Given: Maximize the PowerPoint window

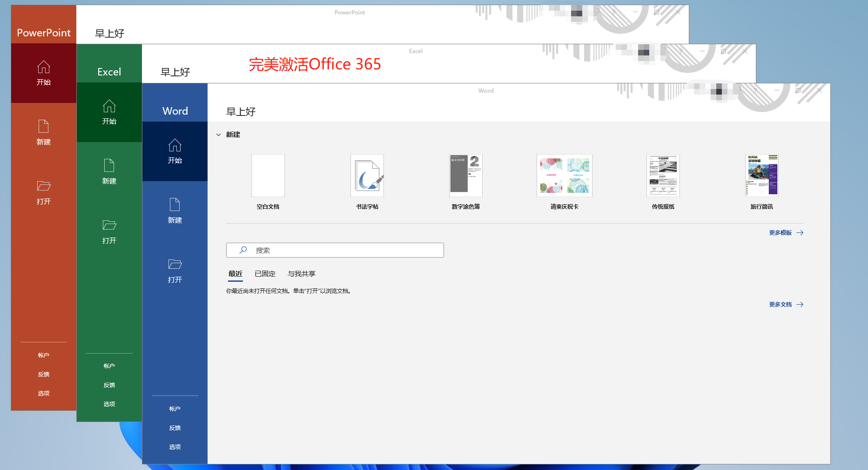Looking at the screenshot, I should pos(657,12).
